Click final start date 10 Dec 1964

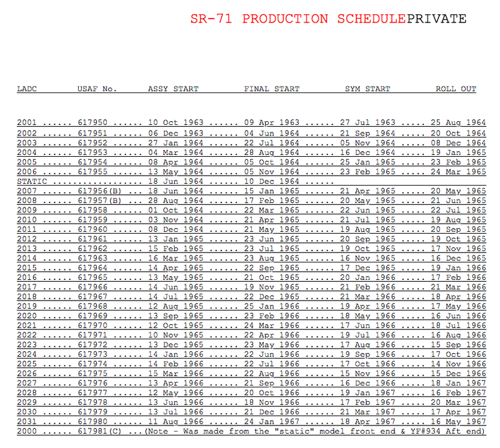tap(272, 181)
